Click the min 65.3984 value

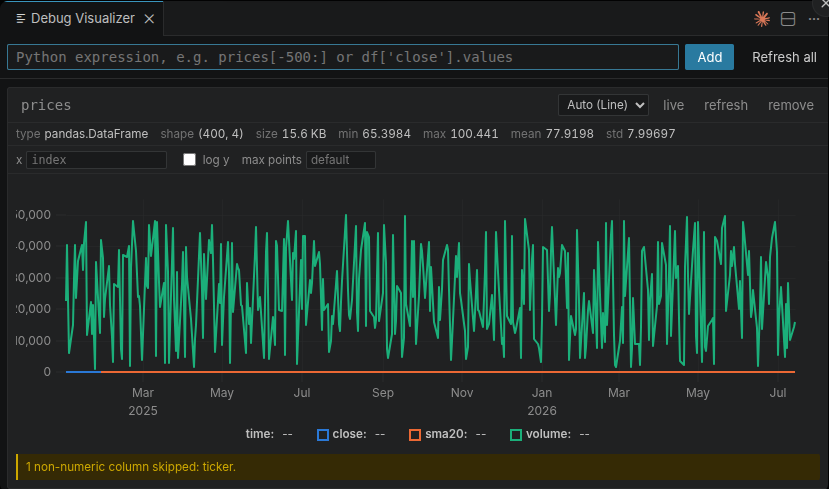click(x=386, y=134)
